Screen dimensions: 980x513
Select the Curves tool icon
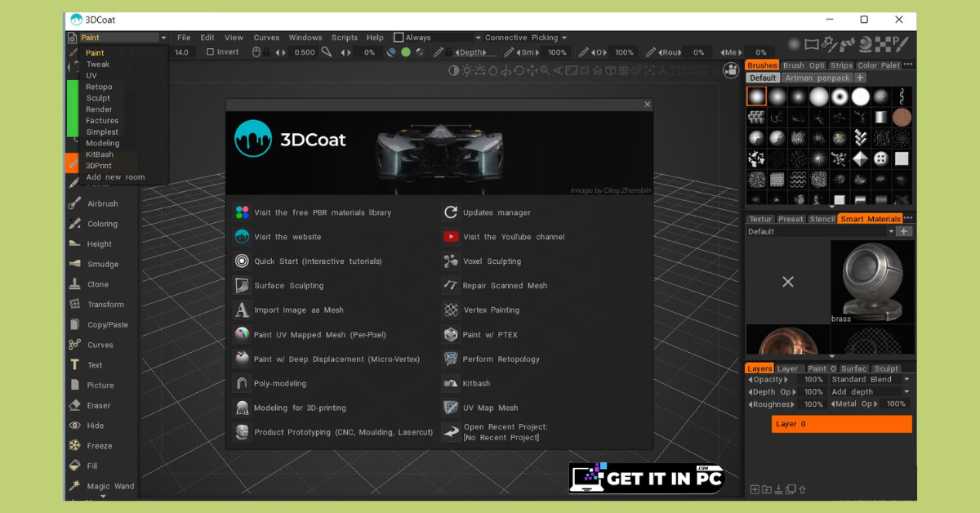[74, 345]
